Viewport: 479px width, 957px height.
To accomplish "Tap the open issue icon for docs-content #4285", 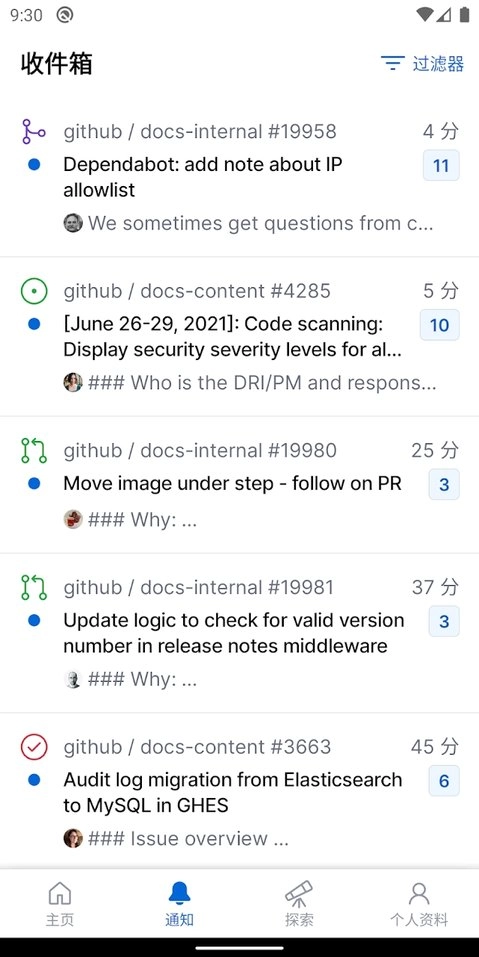I will [x=34, y=292].
